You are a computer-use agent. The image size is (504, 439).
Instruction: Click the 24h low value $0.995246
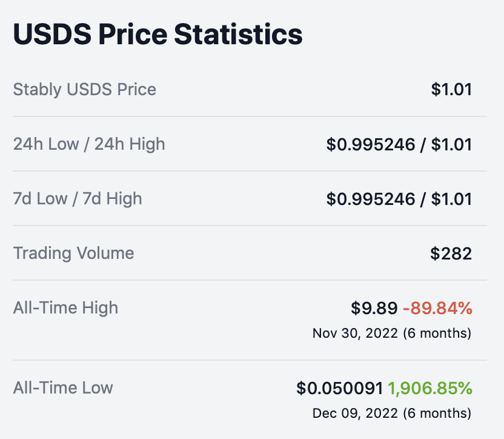point(371,144)
